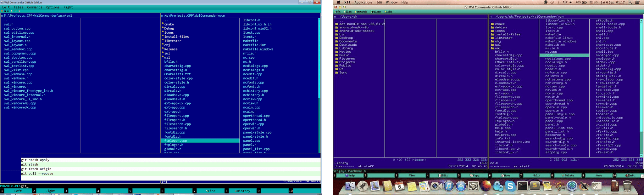The image size is (644, 195).
Task: Open the Finder icon in the dock
Action: coord(350,186)
